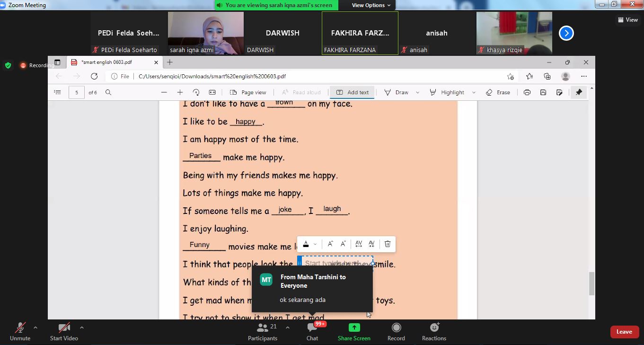Screen dimensions: 644x345
Task: Start Video in Zoom controls
Action: pyautogui.click(x=64, y=331)
